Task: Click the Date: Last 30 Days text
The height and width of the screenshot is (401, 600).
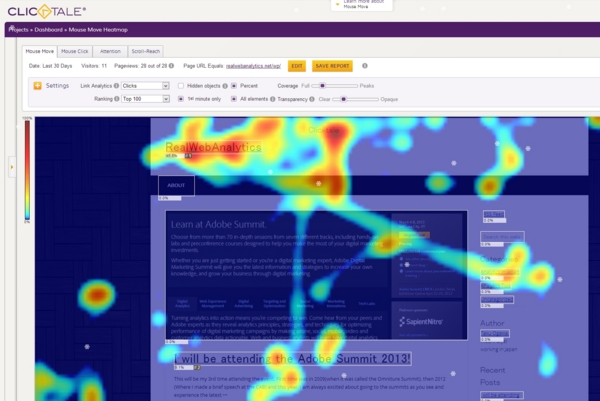Action: coord(51,66)
